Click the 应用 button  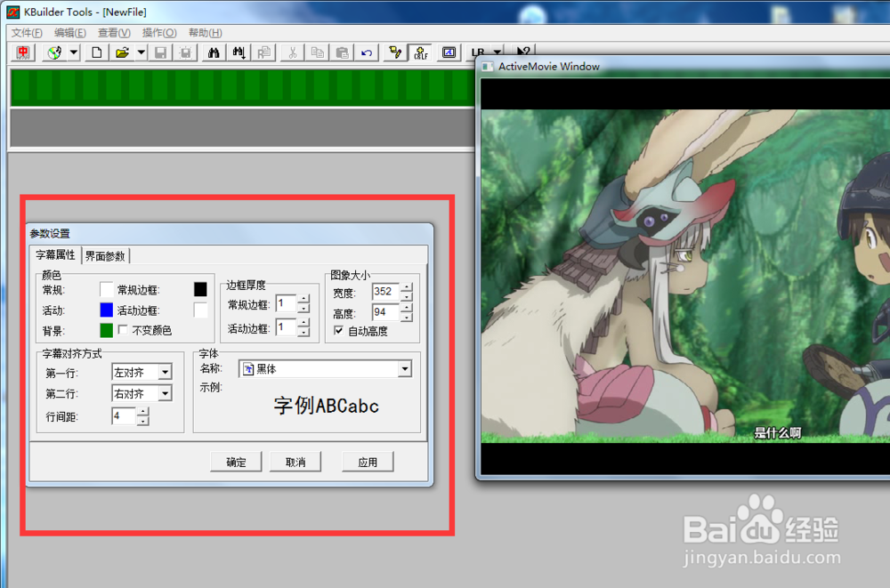pos(368,462)
